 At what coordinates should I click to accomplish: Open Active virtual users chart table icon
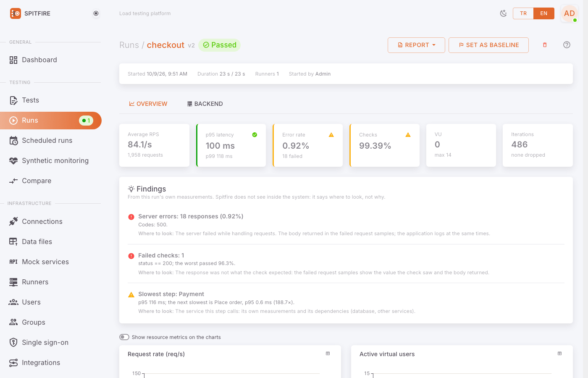560,354
